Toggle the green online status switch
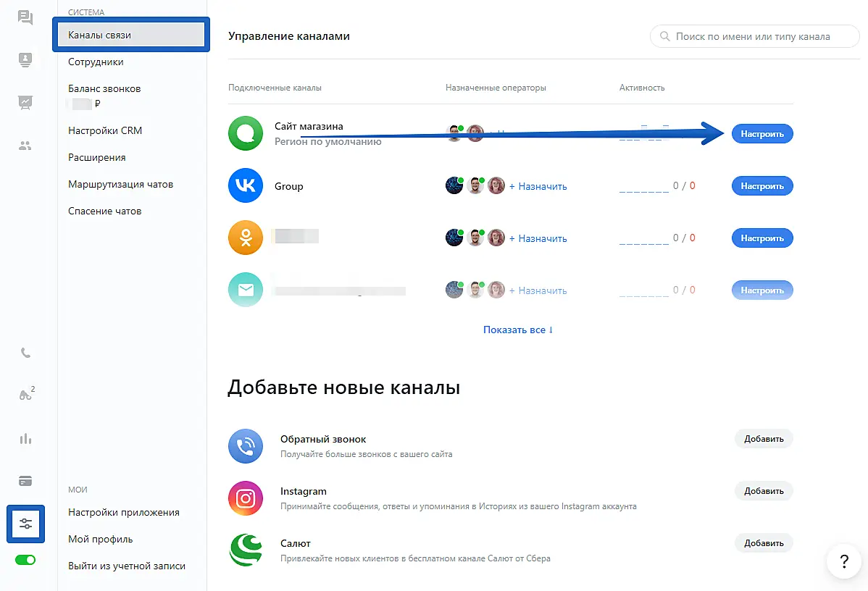 [x=25, y=560]
